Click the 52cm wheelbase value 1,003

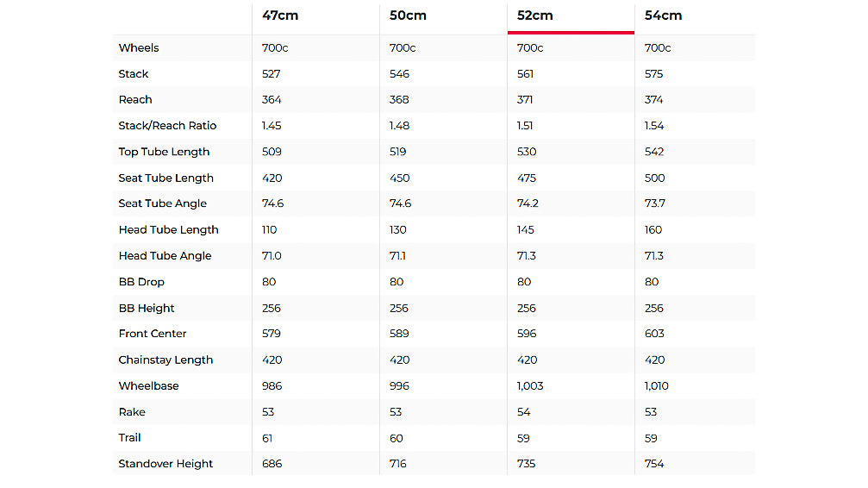pyautogui.click(x=530, y=386)
